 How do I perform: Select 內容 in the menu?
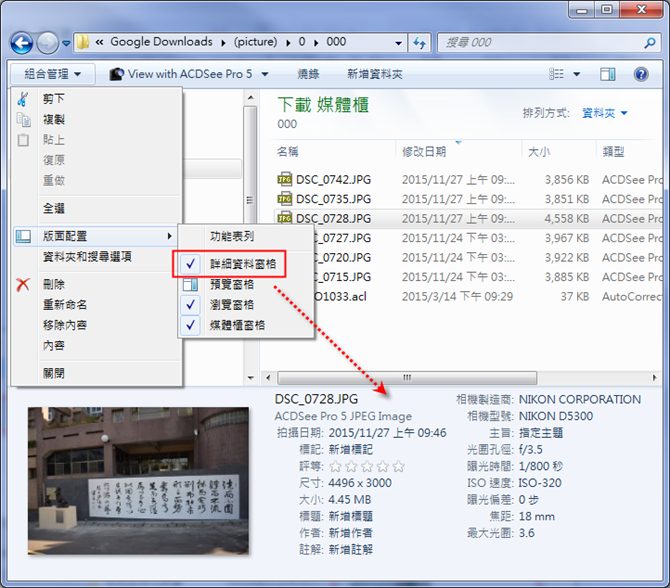point(96,345)
